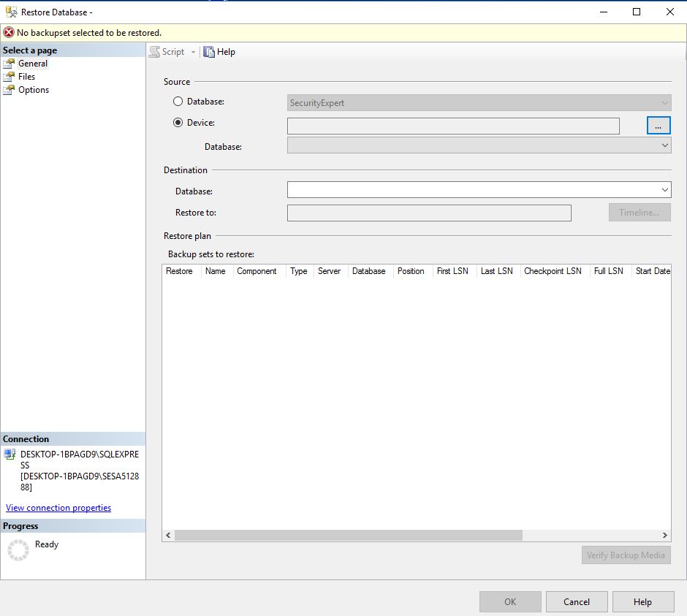Click the Restore Database title bar icon
The width and height of the screenshot is (687, 616).
(x=12, y=12)
